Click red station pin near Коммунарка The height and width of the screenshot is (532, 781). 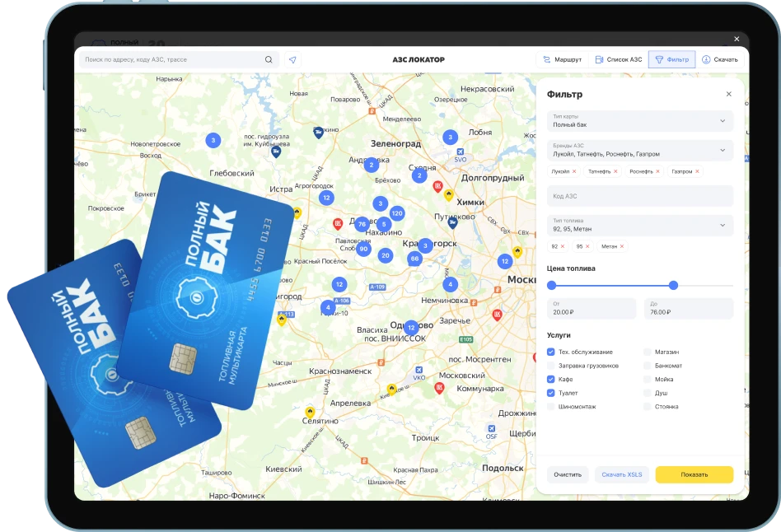[439, 388]
